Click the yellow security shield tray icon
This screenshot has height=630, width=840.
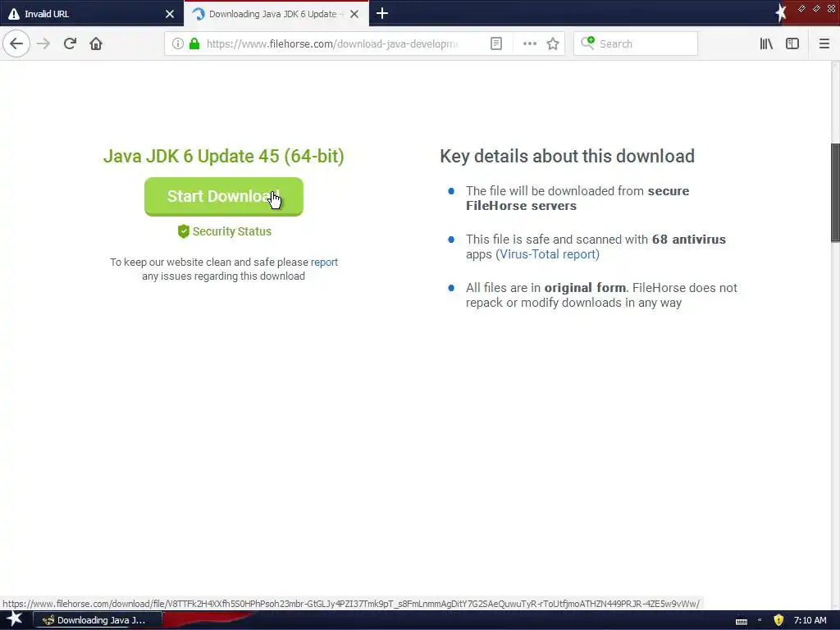point(778,620)
